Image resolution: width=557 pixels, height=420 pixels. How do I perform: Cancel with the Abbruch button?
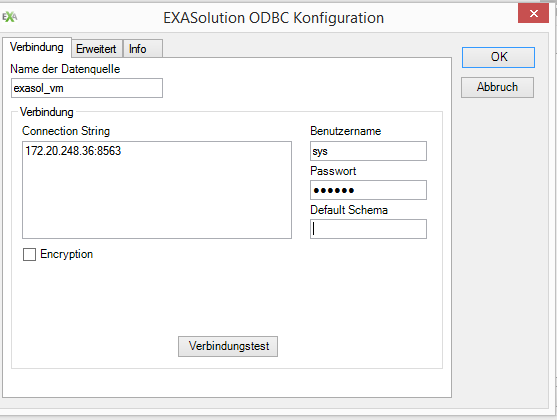[497, 87]
